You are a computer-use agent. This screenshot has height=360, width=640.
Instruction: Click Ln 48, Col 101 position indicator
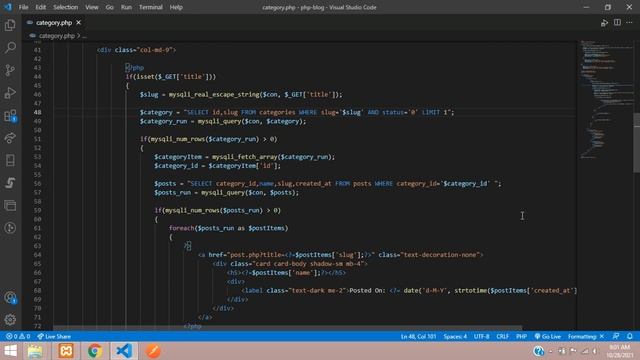tap(418, 336)
